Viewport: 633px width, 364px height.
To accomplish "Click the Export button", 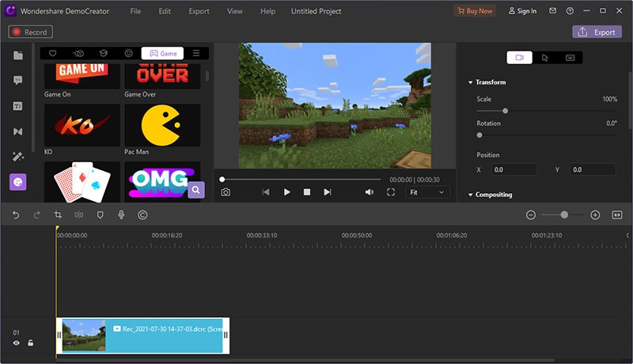I will 597,32.
